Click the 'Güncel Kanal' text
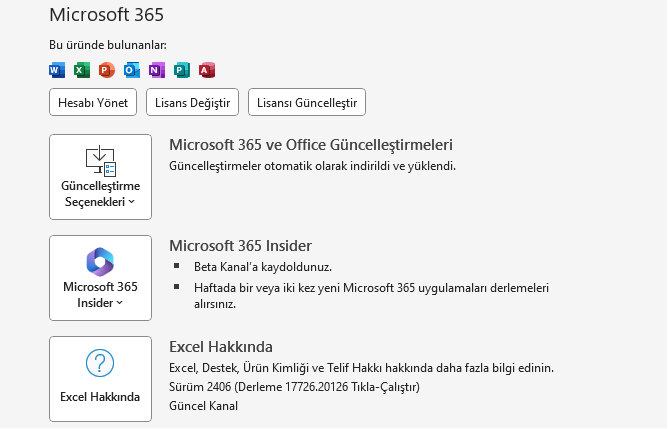The width and height of the screenshot is (668, 429). (x=204, y=406)
